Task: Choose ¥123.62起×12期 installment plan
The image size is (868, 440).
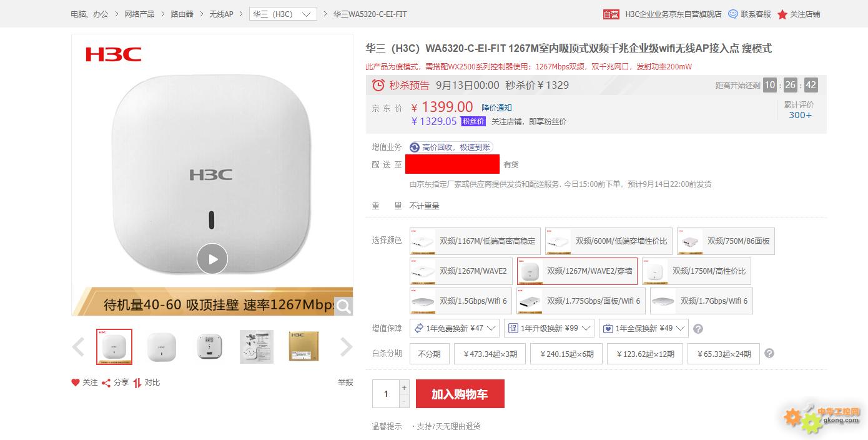Action: (645, 354)
